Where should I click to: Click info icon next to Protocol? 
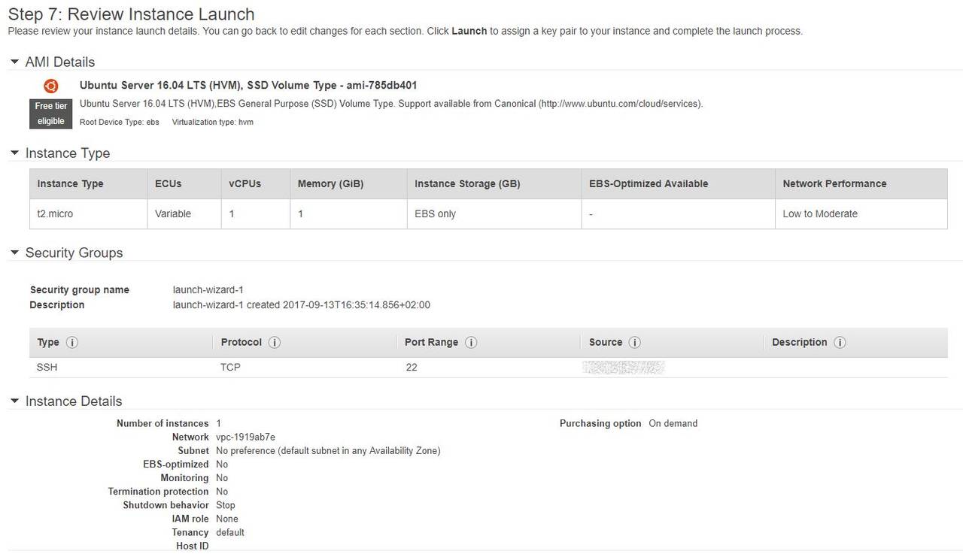(275, 342)
